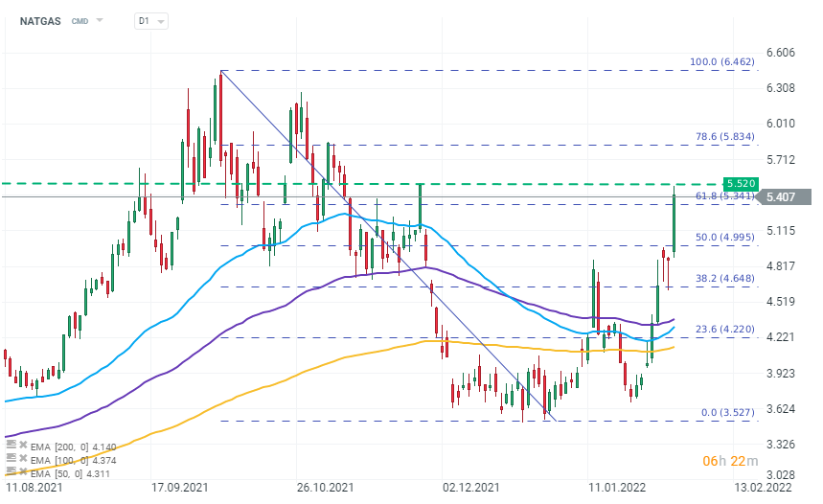The width and height of the screenshot is (823, 504).
Task: Click the 3.028 price axis value
Action: click(781, 475)
